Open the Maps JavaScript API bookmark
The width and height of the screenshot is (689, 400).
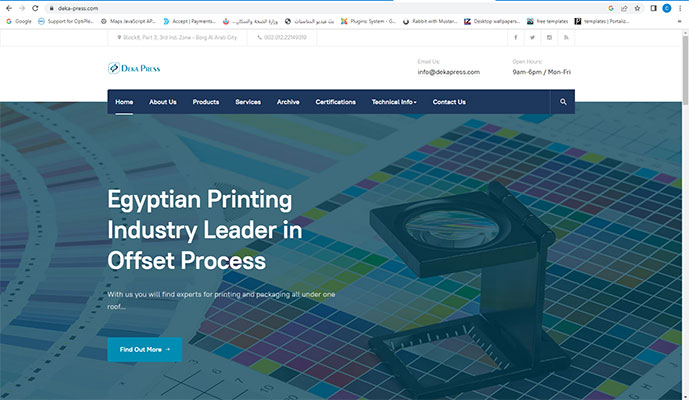pyautogui.click(x=128, y=21)
